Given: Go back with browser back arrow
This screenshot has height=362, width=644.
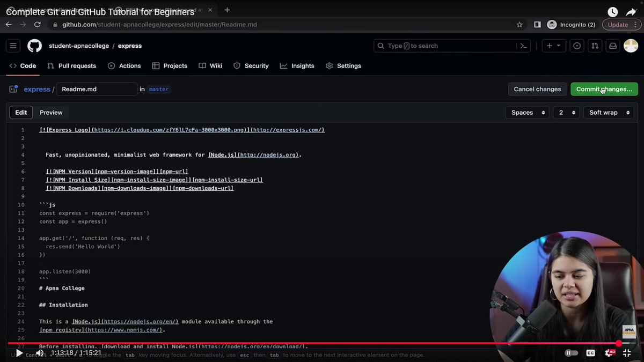Looking at the screenshot, I should pyautogui.click(x=9, y=25).
